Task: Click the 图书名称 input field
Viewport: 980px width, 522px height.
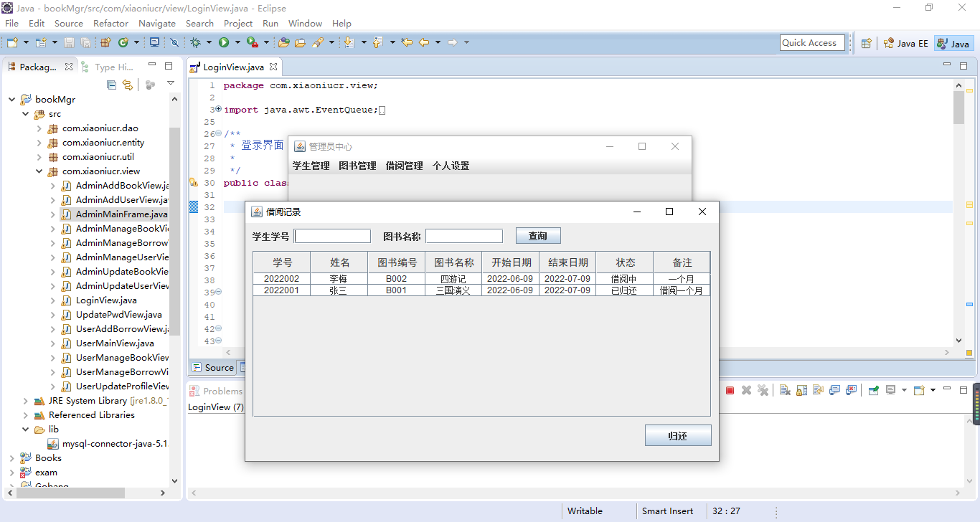Action: click(464, 236)
